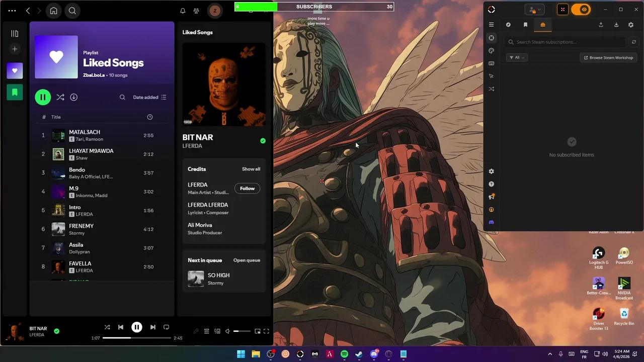The image size is (644, 362).
Task: Follow the artist LFERDA
Action: [x=247, y=189]
